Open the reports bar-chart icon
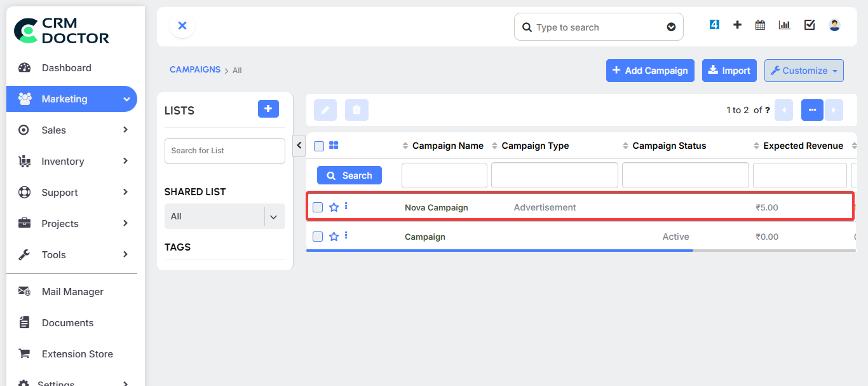 pos(784,24)
